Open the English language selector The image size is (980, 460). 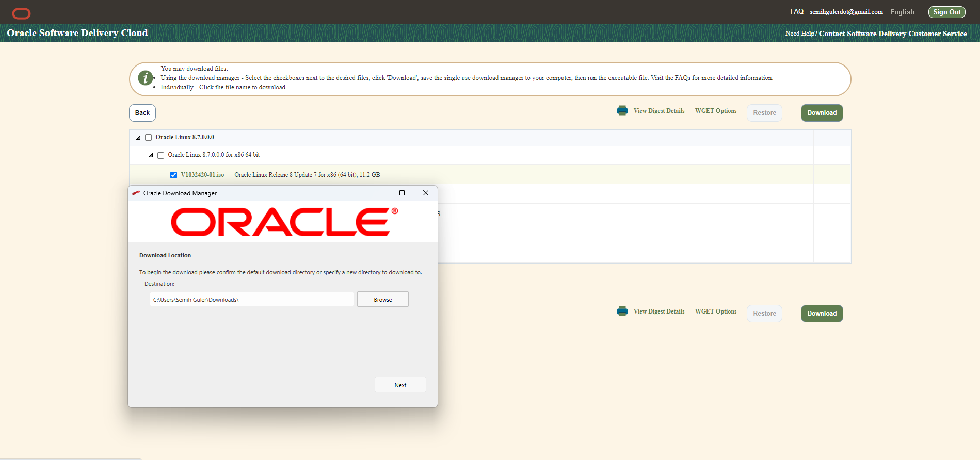tap(902, 12)
